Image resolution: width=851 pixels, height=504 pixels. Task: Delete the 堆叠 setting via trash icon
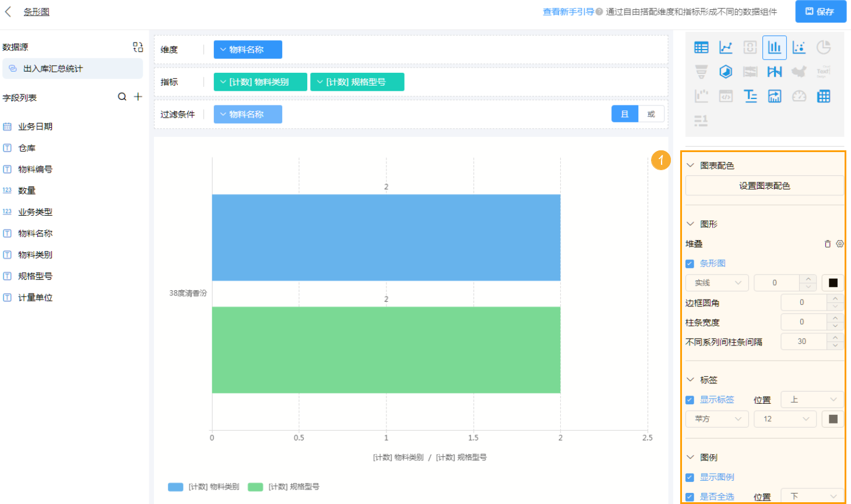tap(827, 244)
